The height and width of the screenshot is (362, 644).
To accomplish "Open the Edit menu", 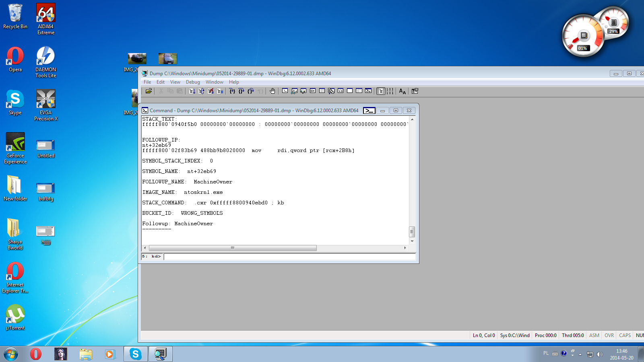I will 161,82.
